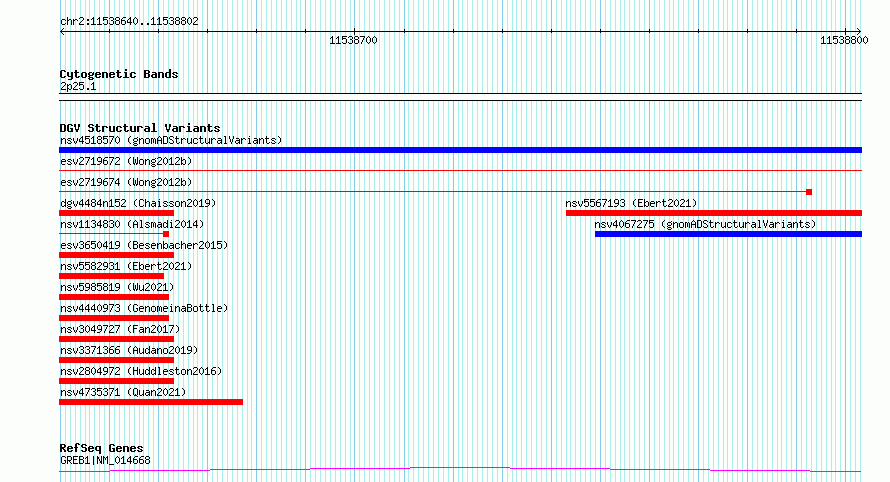Click the chr2:11538640..11538802 region label
The image size is (890, 482).
click(x=129, y=21)
